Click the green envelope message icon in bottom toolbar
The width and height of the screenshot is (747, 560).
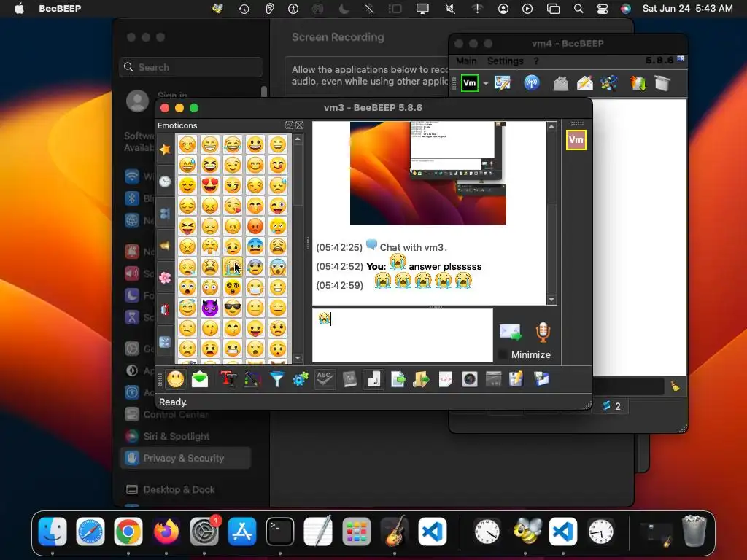(200, 379)
